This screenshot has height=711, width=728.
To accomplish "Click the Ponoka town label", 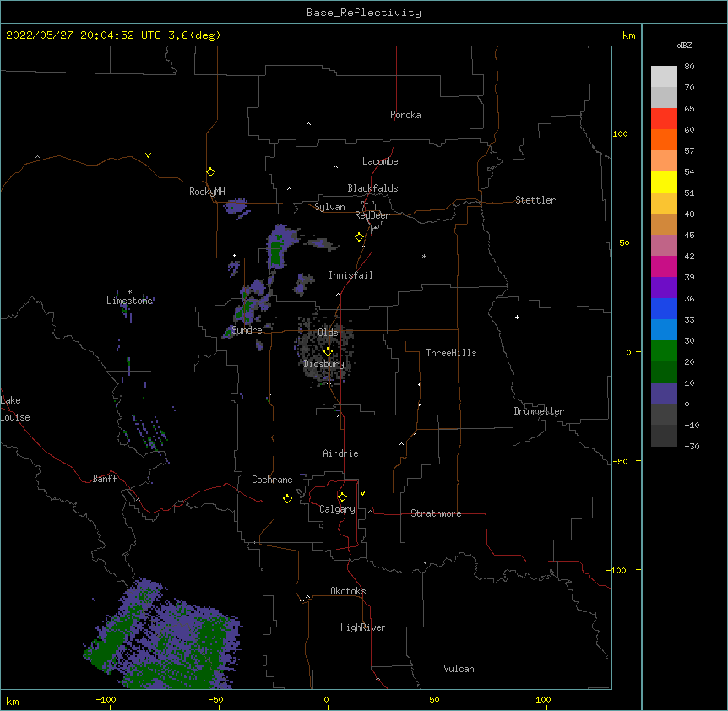I will pos(405,115).
